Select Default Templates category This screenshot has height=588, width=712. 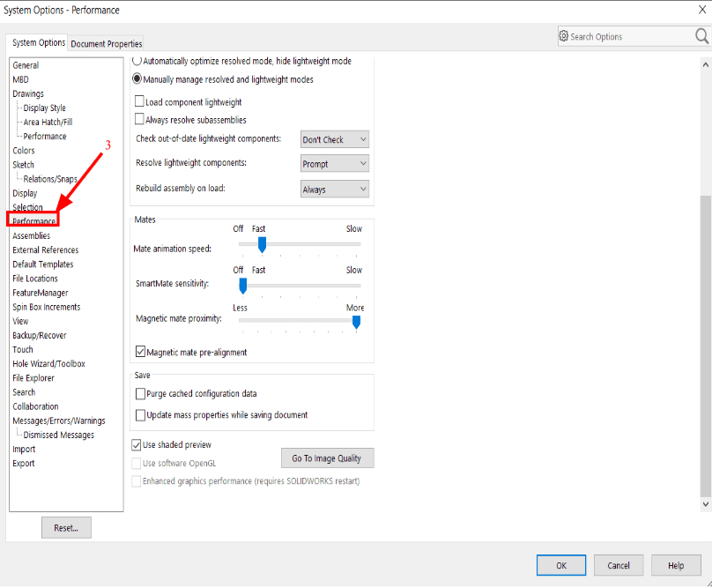42,264
